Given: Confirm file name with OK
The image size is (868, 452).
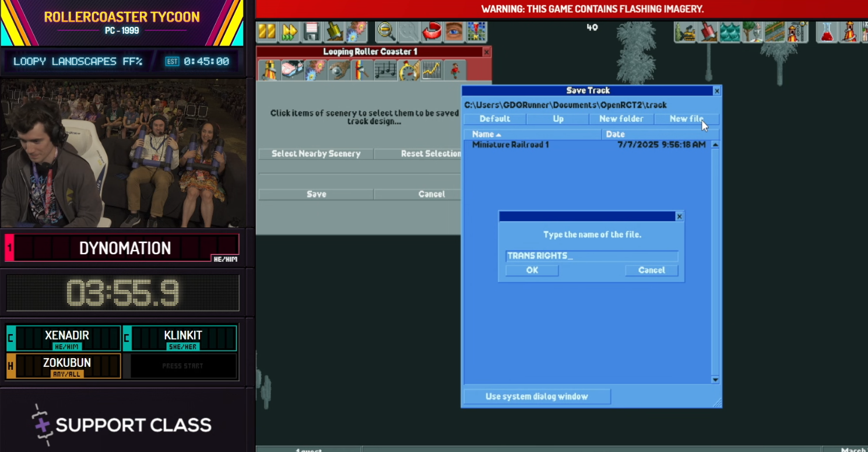Looking at the screenshot, I should [x=532, y=271].
